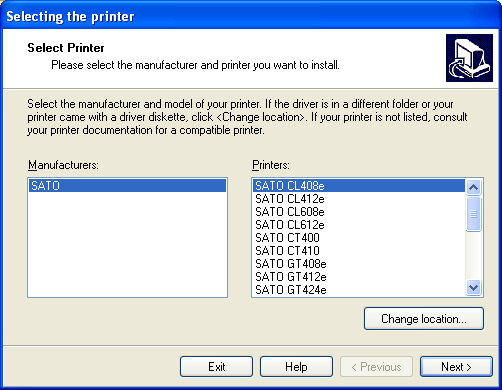Screen dimensions: 502x390
Task: Click the printer installer icon
Action: pyautogui.click(x=469, y=58)
